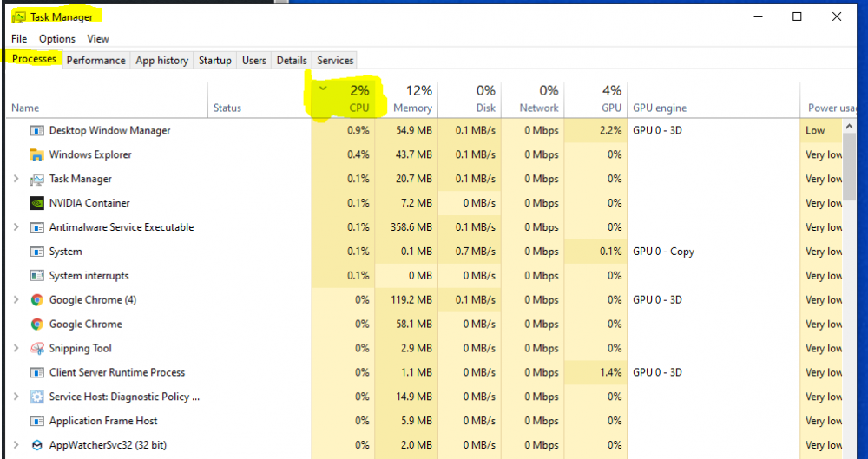Viewport: 868px width, 459px height.
Task: Switch to the Services tab
Action: coord(335,61)
